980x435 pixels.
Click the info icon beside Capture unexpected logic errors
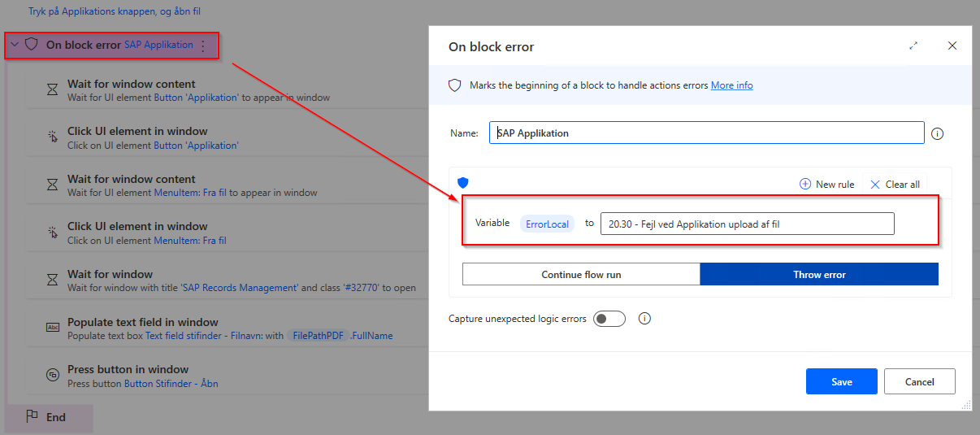tap(644, 319)
